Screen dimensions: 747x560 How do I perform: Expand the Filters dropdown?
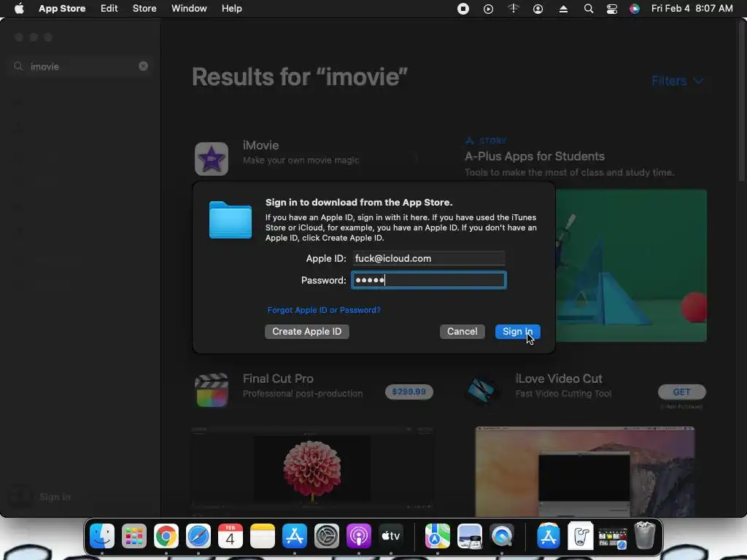point(678,81)
